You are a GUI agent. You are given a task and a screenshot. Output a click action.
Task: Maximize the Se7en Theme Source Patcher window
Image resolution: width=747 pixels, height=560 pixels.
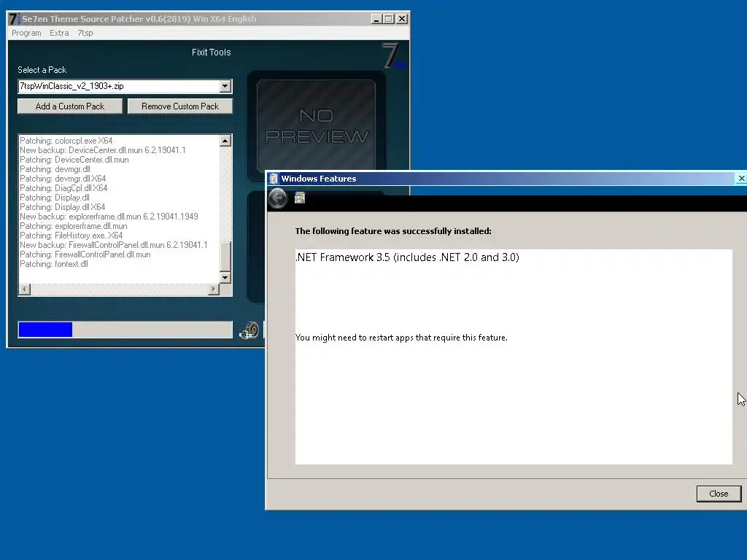(x=389, y=19)
